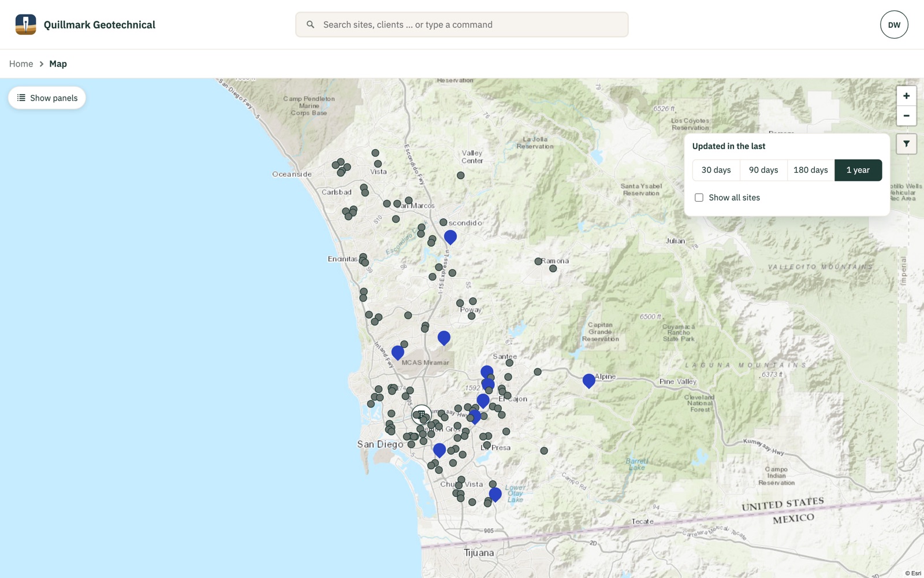Zoom in on the map

click(x=906, y=96)
